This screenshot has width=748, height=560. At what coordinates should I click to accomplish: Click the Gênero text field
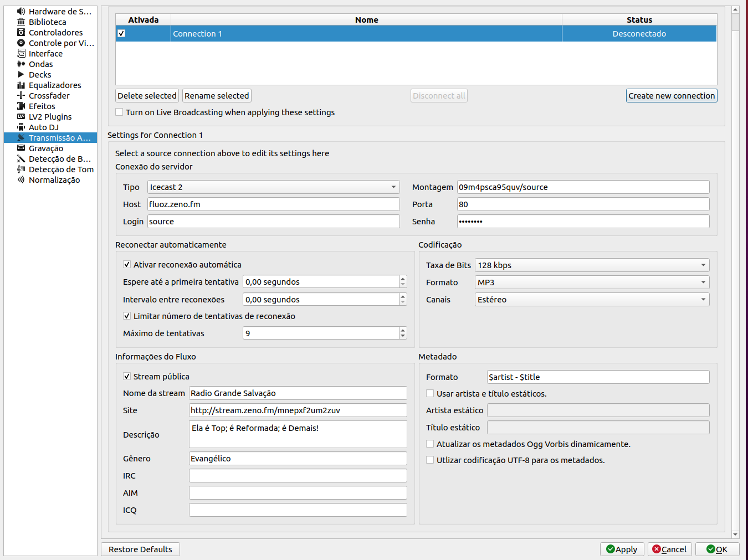click(x=298, y=459)
